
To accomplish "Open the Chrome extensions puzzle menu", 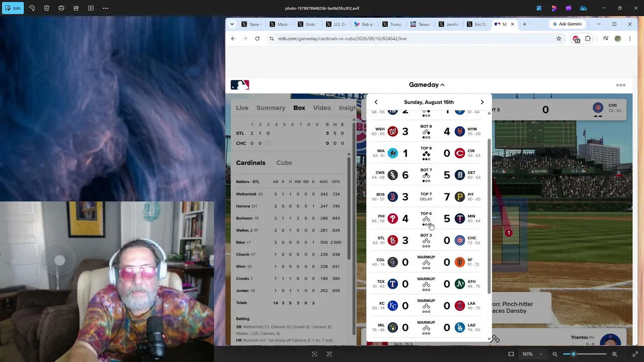I will (588, 39).
